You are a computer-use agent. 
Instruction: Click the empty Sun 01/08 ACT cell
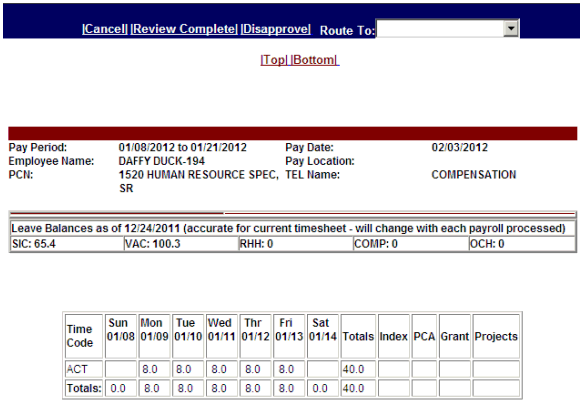pos(121,369)
